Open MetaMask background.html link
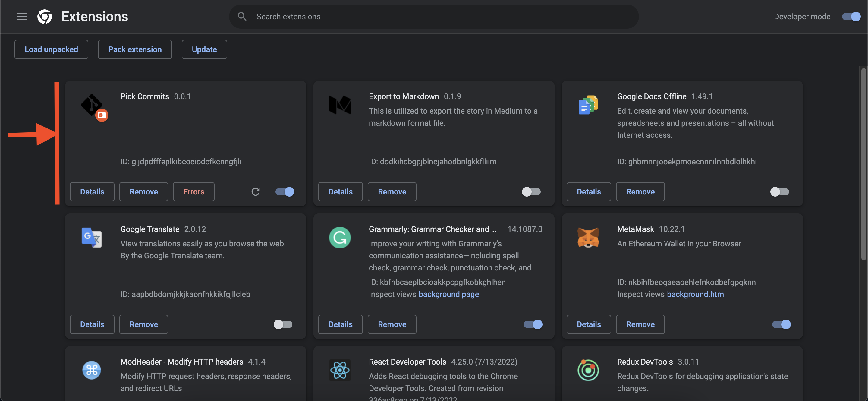Image resolution: width=868 pixels, height=401 pixels. tap(696, 294)
